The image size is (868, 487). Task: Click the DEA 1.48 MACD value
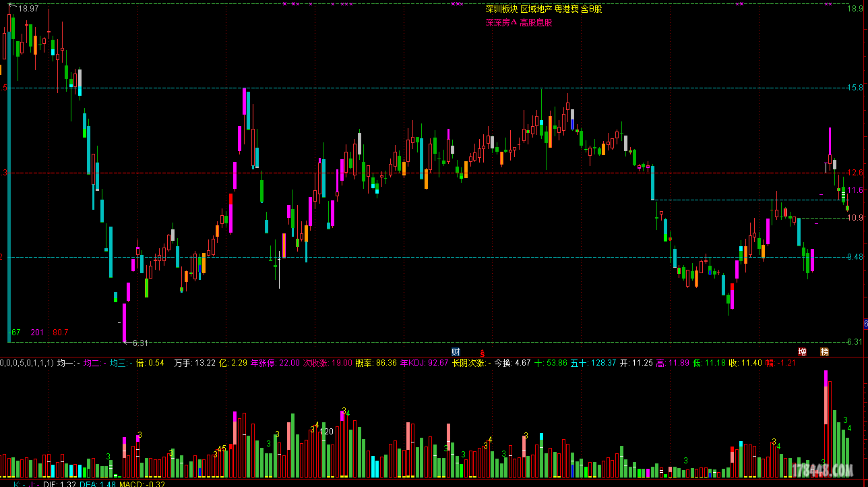pos(96,484)
